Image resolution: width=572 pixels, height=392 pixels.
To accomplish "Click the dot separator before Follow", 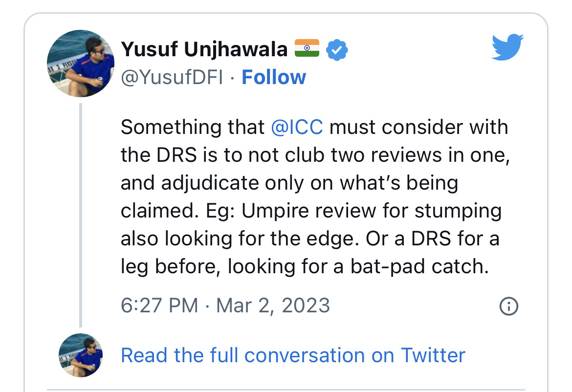I will click(x=232, y=78).
